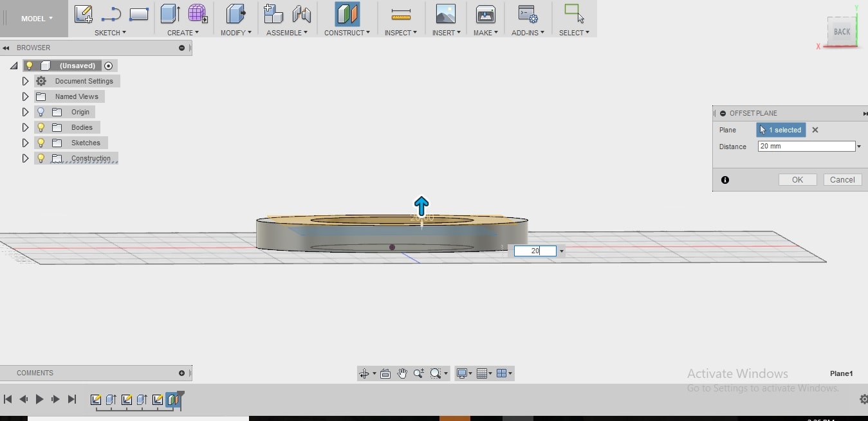This screenshot has width=868, height=421.
Task: Expand the Named Views tree node
Action: coord(25,96)
